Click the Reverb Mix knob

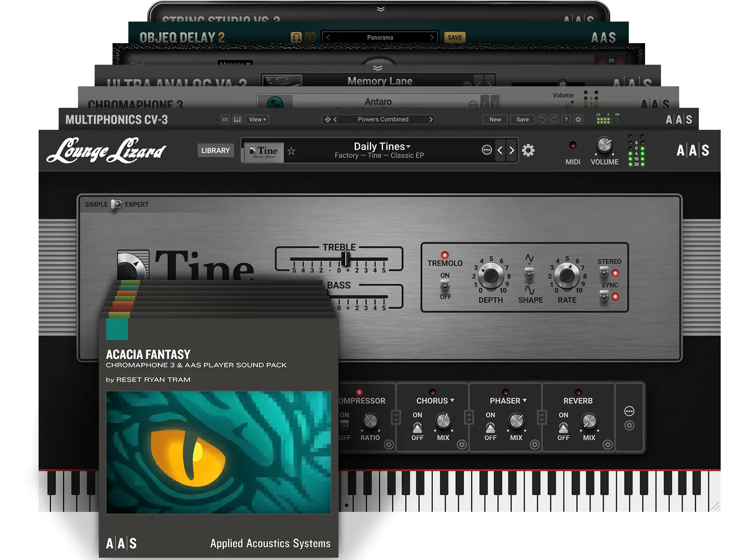[589, 420]
